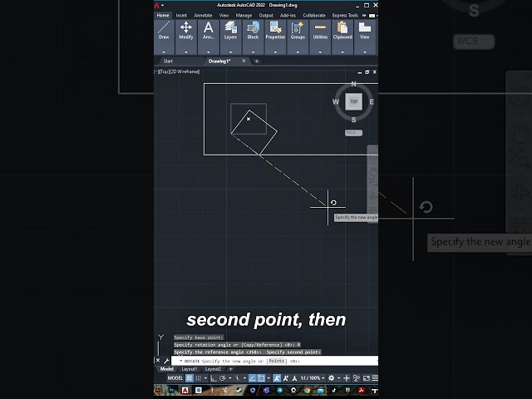532x399 pixels.
Task: Open the Annotation panel text icon
Action: click(x=209, y=27)
